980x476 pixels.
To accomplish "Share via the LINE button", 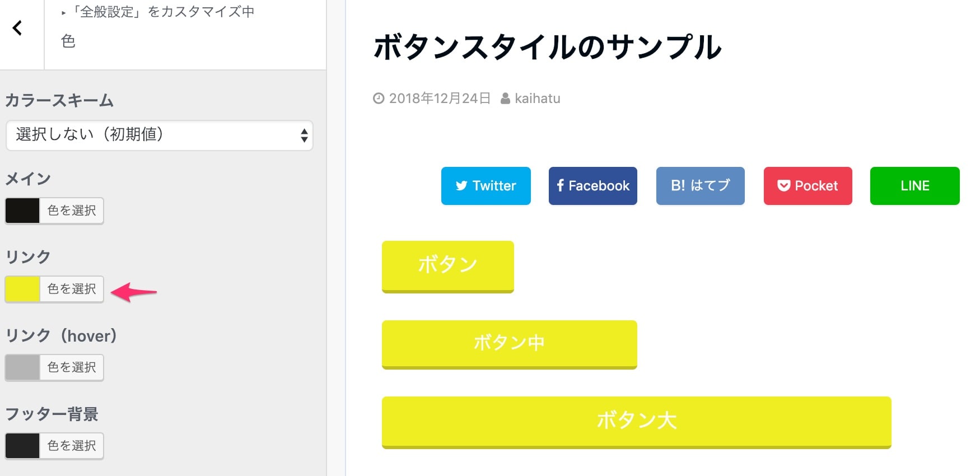I will (914, 186).
